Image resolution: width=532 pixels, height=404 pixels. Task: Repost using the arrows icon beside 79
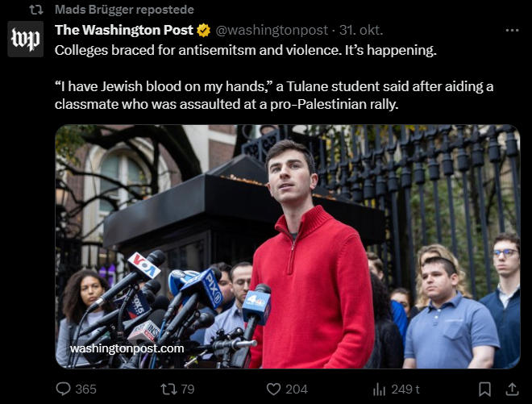coord(168,389)
